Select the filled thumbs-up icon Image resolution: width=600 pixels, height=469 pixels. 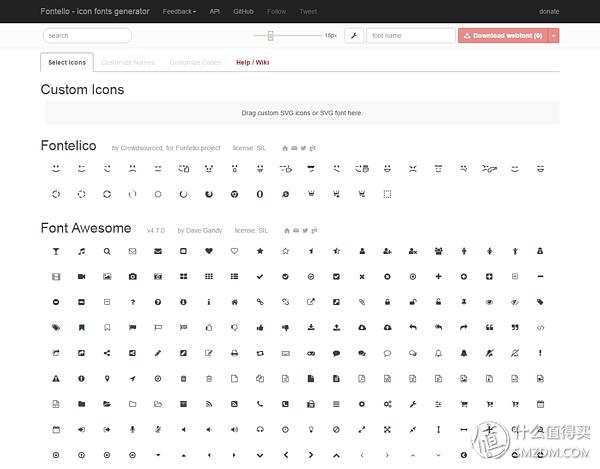(x=260, y=327)
